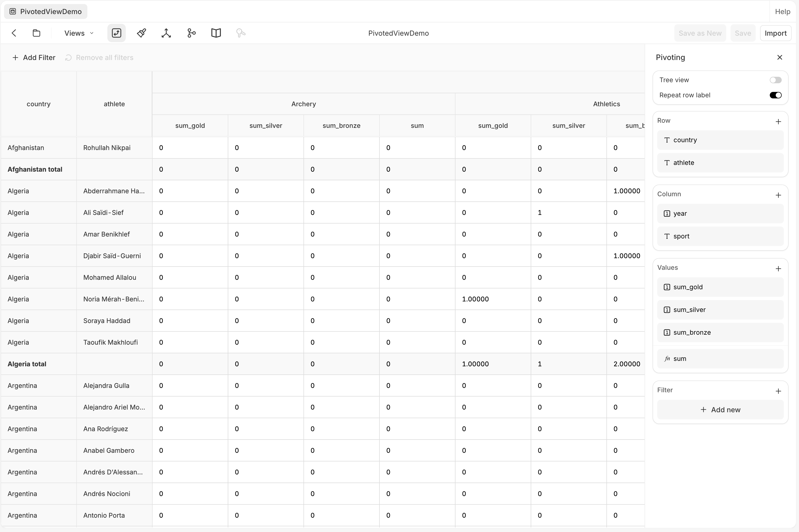The height and width of the screenshot is (532, 799).
Task: Open the branch nodes icon
Action: [192, 33]
